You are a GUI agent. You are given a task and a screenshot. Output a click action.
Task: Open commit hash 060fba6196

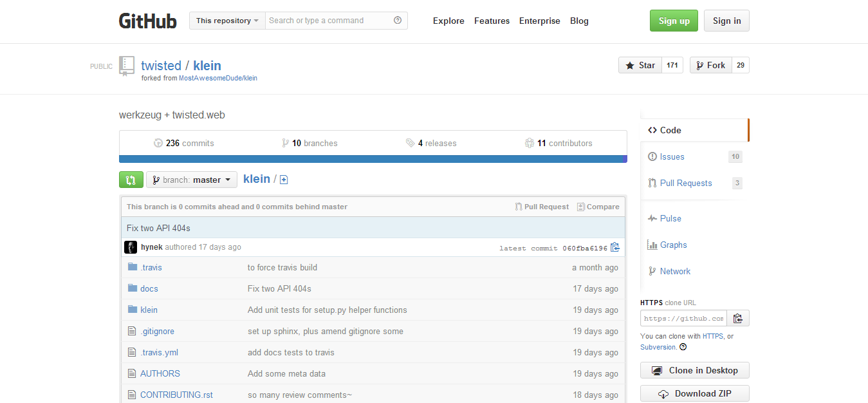coord(585,248)
